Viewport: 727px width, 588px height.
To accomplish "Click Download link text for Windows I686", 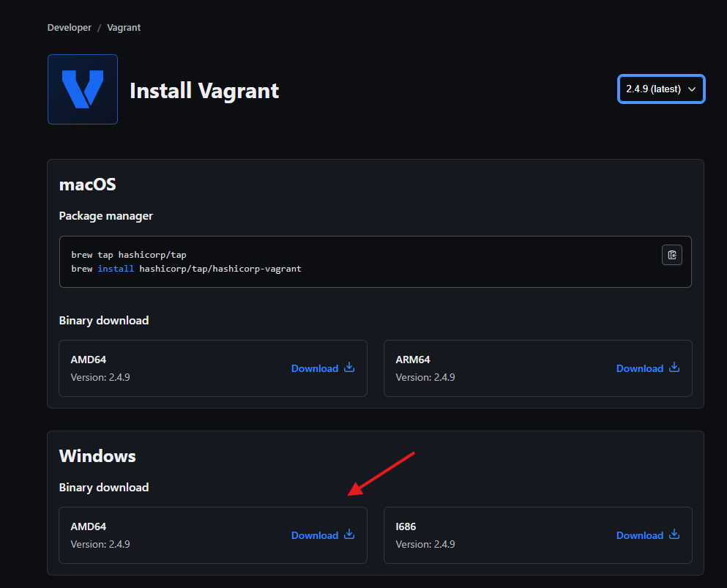I will point(639,535).
